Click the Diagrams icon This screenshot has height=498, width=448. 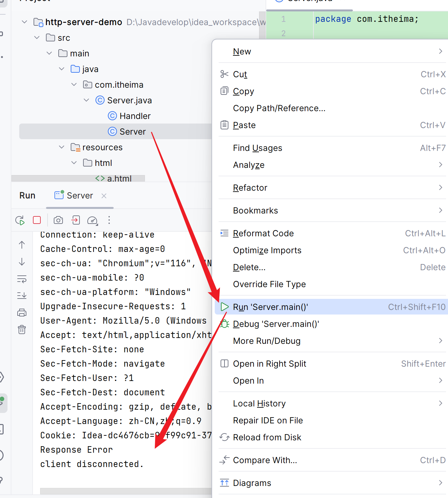tap(224, 483)
